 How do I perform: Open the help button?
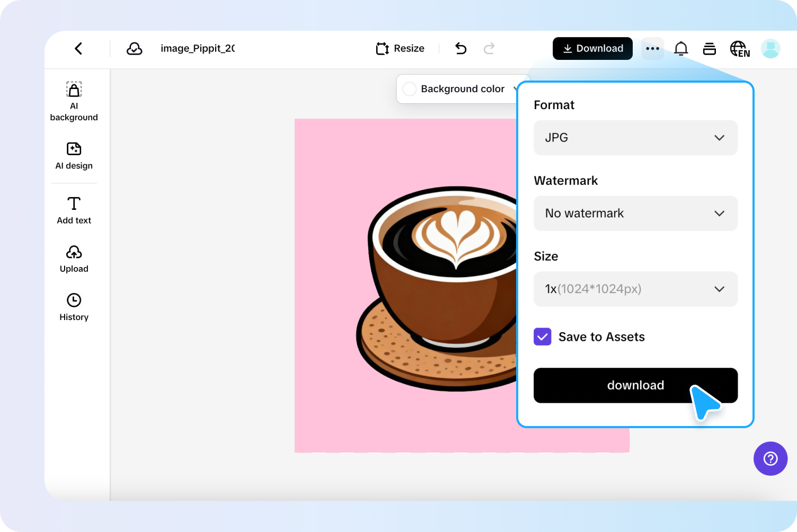pyautogui.click(x=771, y=458)
